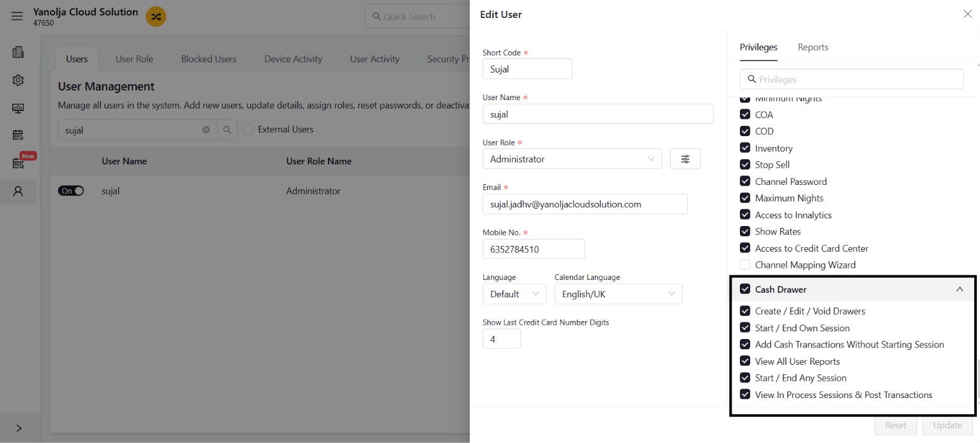The width and height of the screenshot is (980, 443).
Task: Click the Email input field
Action: click(x=585, y=204)
